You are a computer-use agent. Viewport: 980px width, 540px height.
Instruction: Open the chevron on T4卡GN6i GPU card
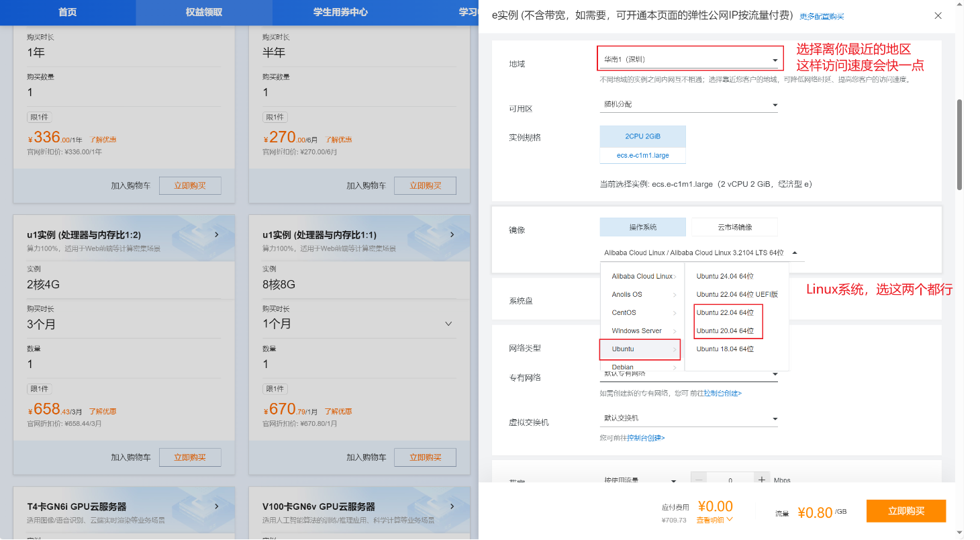pyautogui.click(x=216, y=506)
